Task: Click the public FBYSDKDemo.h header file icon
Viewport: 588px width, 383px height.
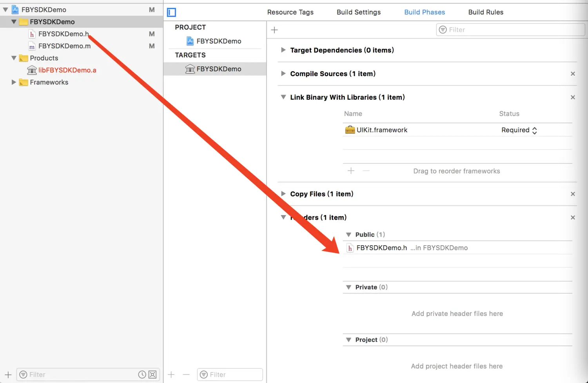Action: [350, 248]
